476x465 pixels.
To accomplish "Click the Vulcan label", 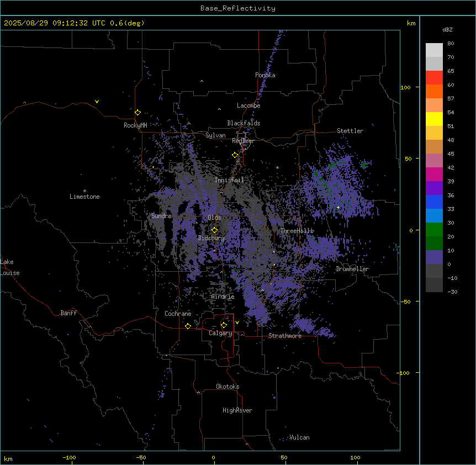I will coord(299,437).
